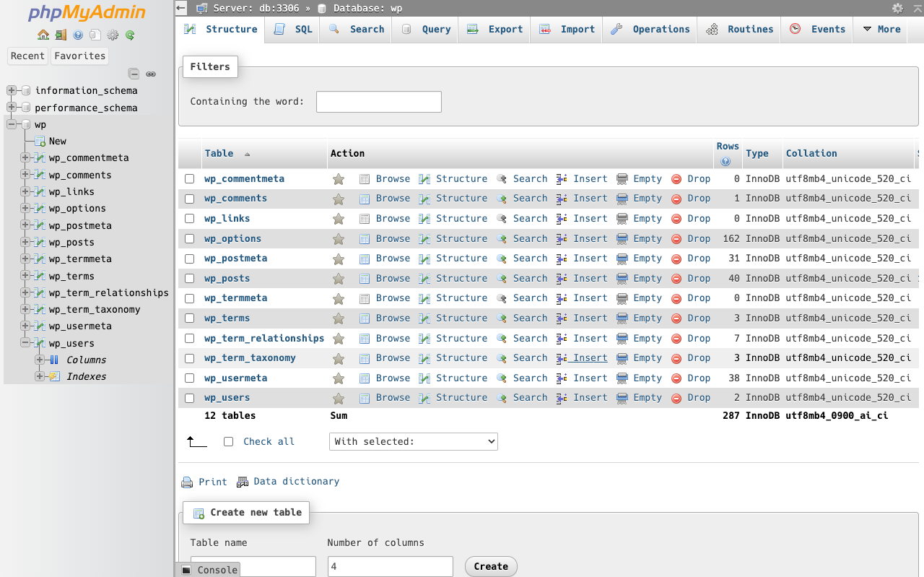Open the More tab menu

click(x=881, y=30)
